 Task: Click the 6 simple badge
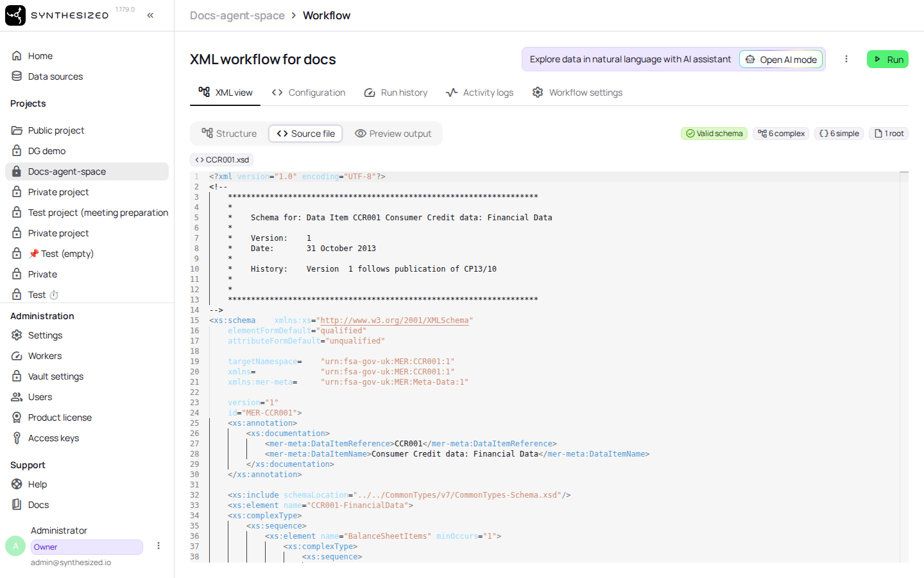(x=839, y=134)
